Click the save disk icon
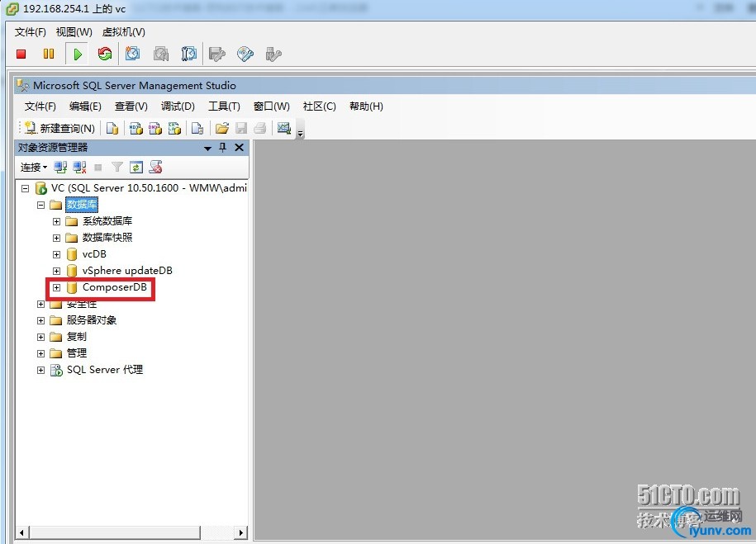This screenshot has height=544, width=756. pyautogui.click(x=241, y=128)
